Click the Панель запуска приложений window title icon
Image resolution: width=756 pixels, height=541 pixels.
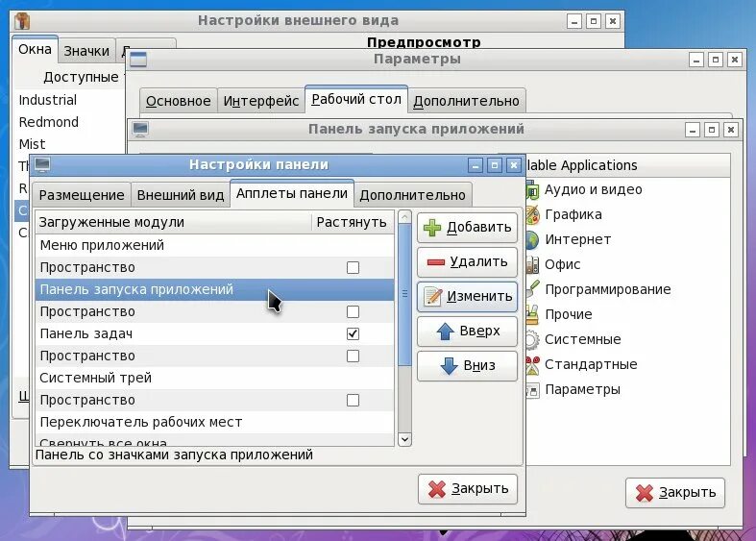140,129
